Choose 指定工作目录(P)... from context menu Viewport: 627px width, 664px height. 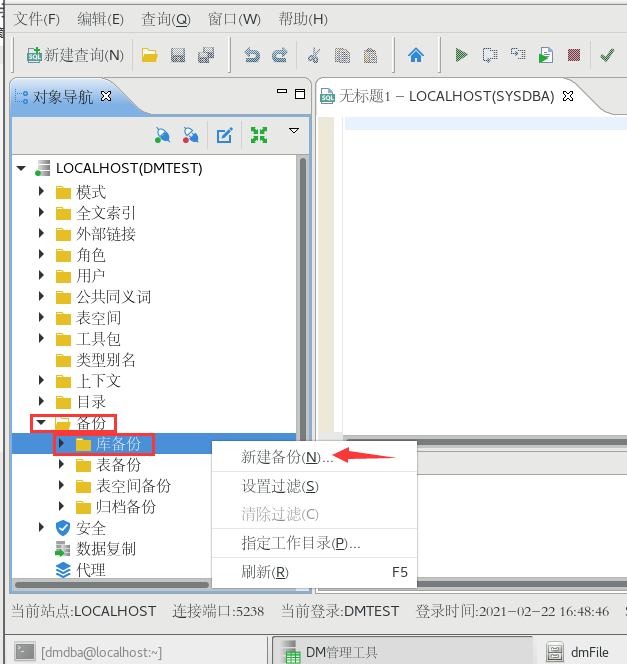pyautogui.click(x=314, y=543)
